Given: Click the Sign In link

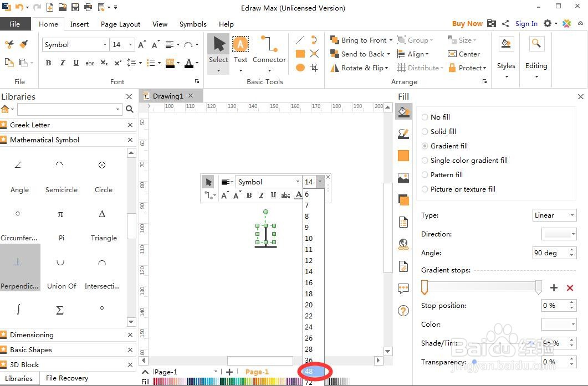Looking at the screenshot, I should tap(526, 24).
